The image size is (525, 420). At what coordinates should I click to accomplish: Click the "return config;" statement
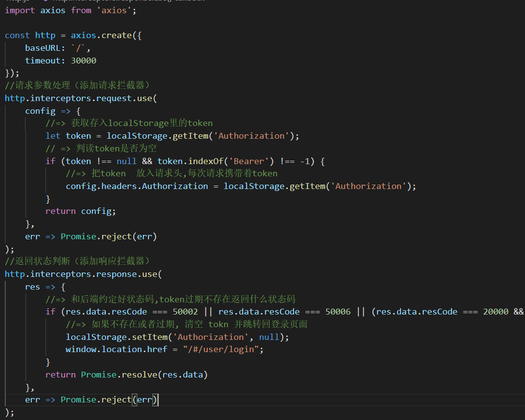pos(81,211)
